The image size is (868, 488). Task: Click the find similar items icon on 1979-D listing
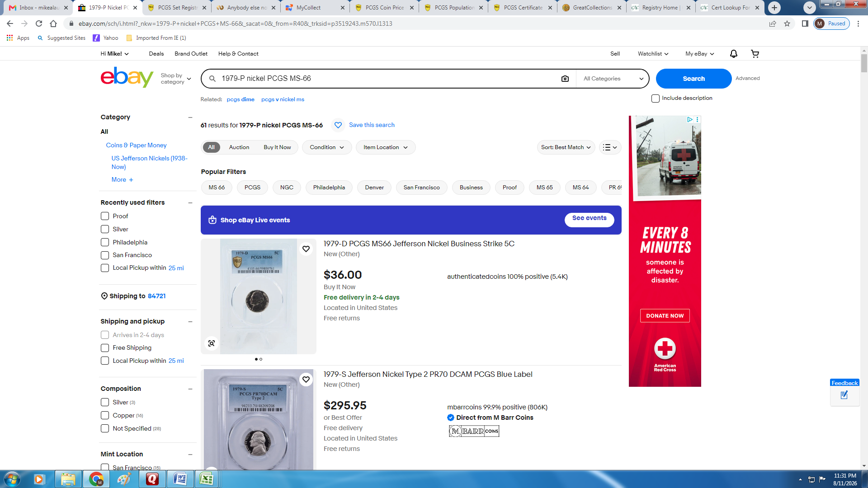pyautogui.click(x=212, y=343)
